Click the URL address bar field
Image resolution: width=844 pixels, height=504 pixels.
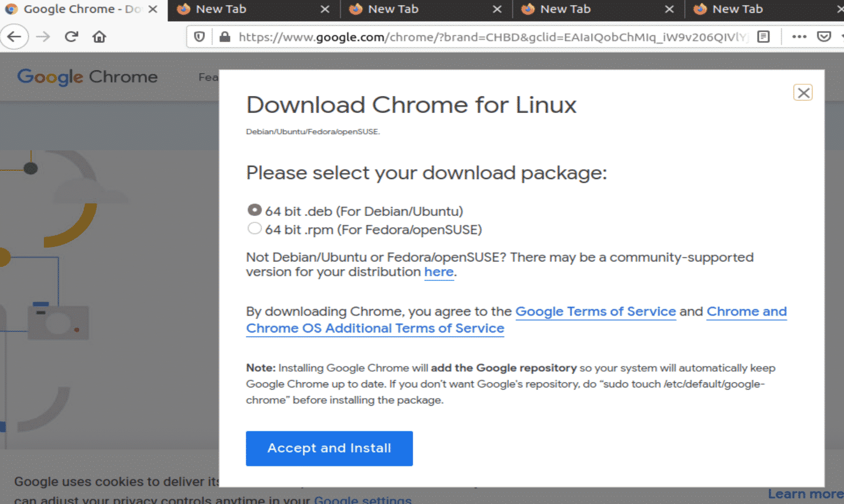coord(492,37)
